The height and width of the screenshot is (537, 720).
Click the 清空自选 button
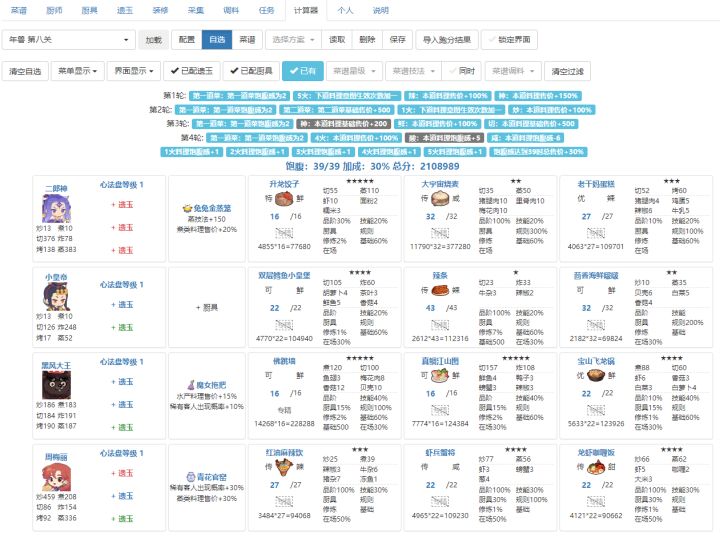(x=25, y=71)
